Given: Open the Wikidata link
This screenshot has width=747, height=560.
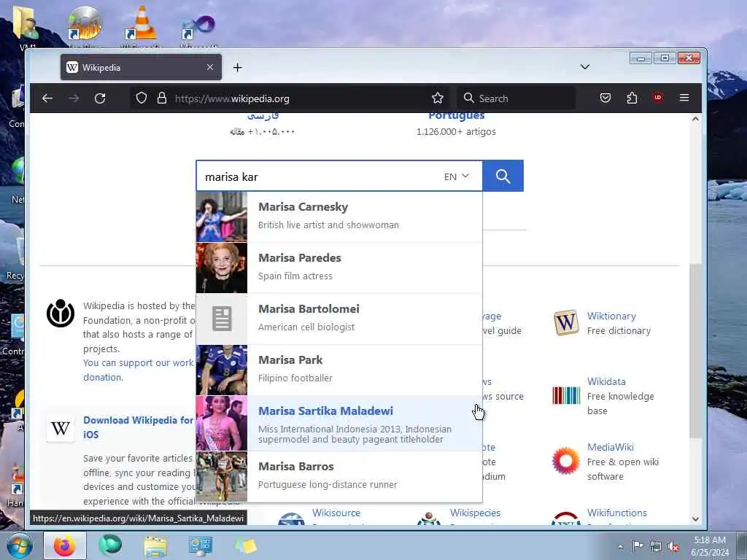Looking at the screenshot, I should [x=606, y=381].
